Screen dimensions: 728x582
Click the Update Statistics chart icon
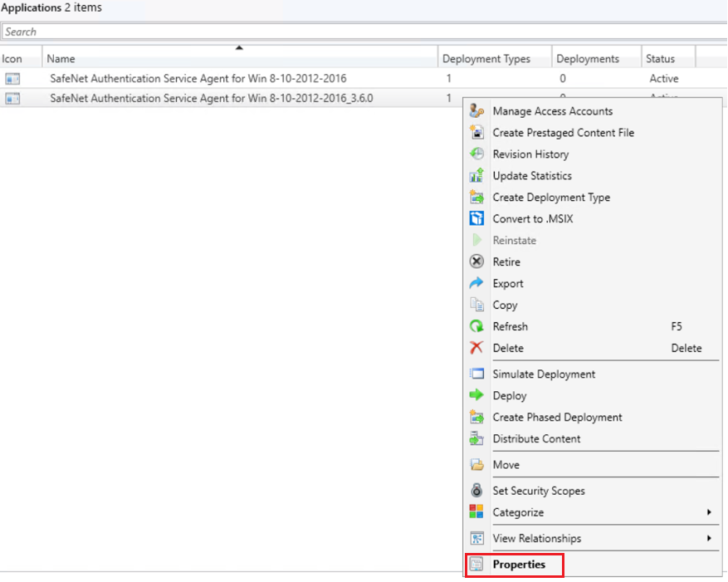coord(476,175)
